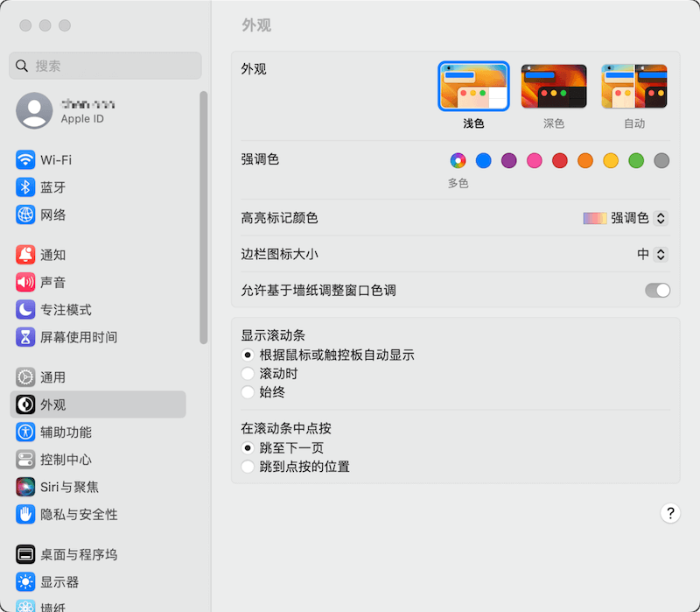Enable 允许基于墙纸调整窗口色调 toggle
Image resolution: width=700 pixels, height=612 pixels.
656,289
